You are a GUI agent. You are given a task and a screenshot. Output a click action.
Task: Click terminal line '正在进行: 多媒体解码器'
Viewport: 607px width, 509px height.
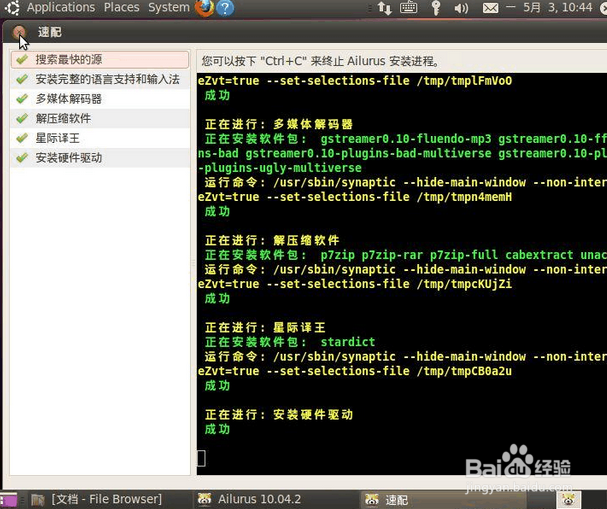(279, 124)
